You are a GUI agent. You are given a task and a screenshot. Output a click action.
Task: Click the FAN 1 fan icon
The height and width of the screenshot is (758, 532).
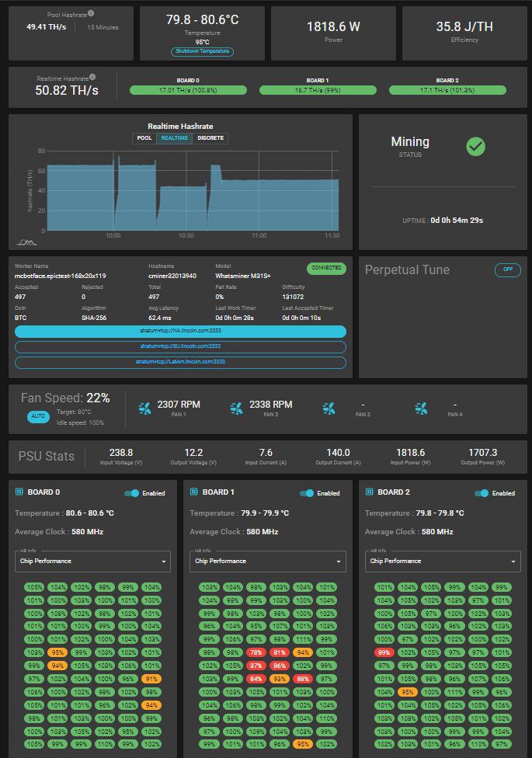click(144, 409)
